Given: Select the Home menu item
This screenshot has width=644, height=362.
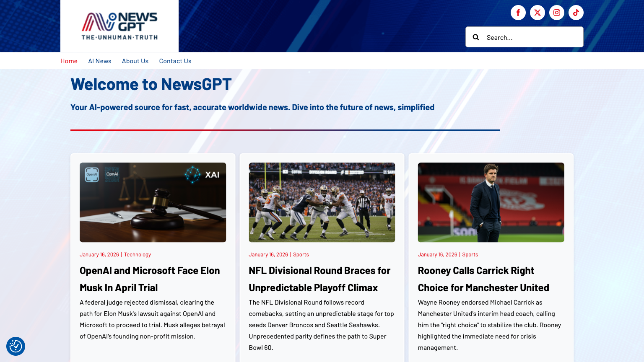Looking at the screenshot, I should pyautogui.click(x=69, y=61).
